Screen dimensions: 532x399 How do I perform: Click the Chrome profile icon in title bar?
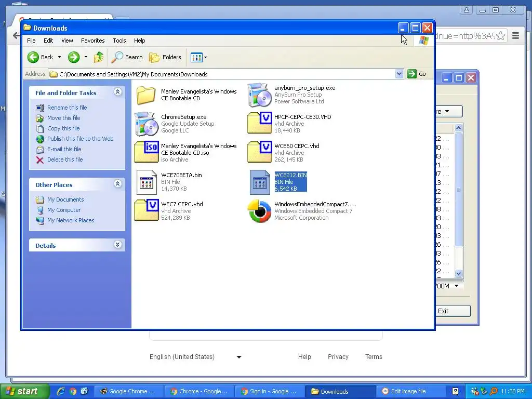click(x=467, y=10)
